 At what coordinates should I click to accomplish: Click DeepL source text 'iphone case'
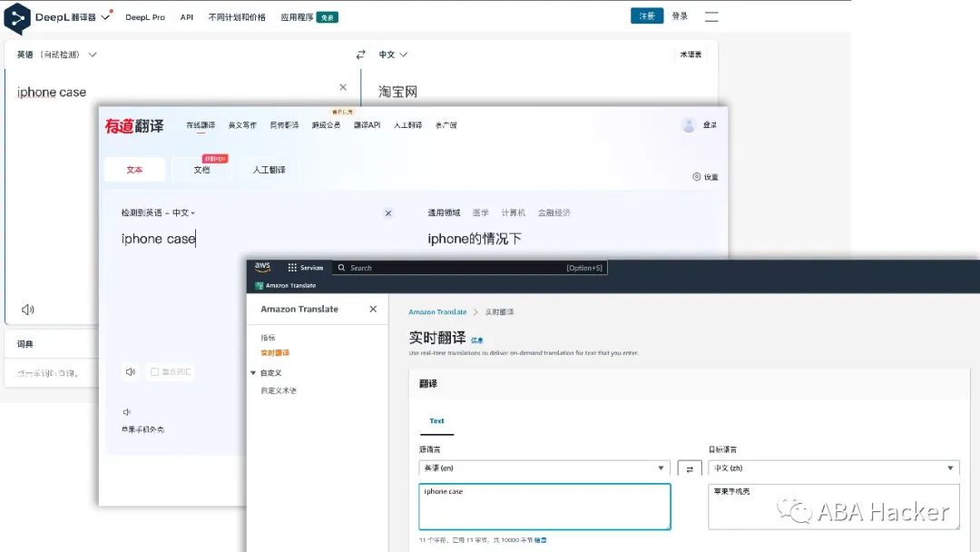click(x=51, y=92)
